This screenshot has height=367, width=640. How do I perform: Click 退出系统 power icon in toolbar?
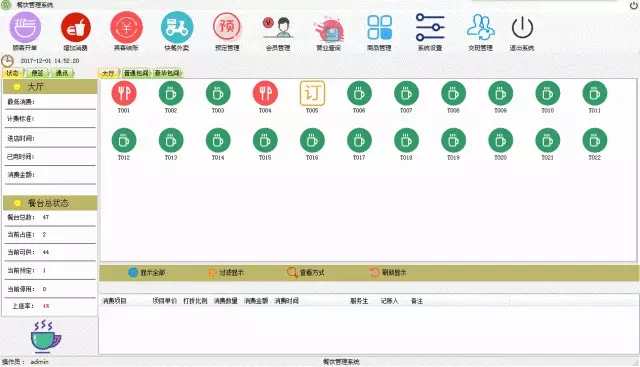tap(522, 28)
